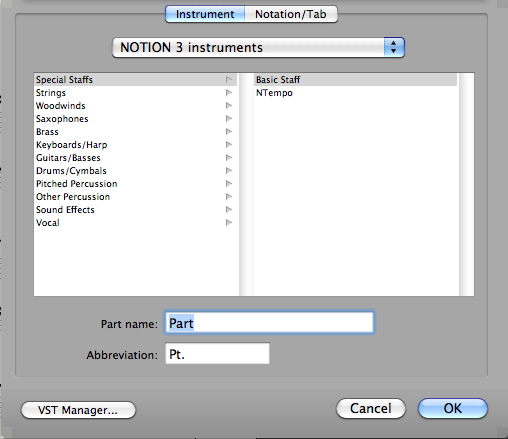Viewport: 508px width, 439px height.
Task: Choose the NTempo instrument
Action: tap(355, 93)
